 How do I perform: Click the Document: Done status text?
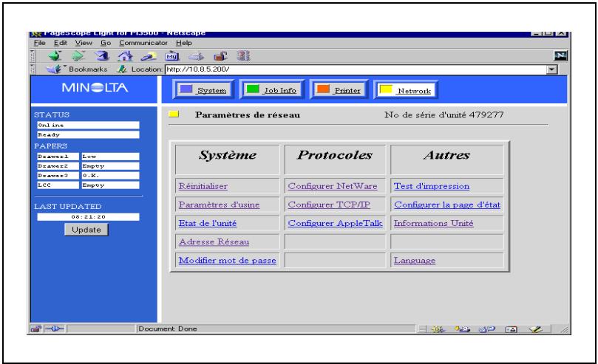pyautogui.click(x=168, y=329)
